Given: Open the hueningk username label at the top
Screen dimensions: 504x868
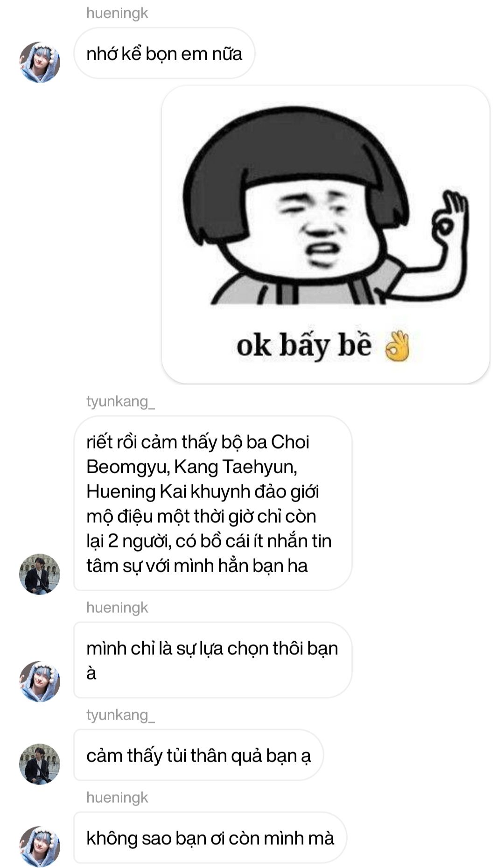Looking at the screenshot, I should (117, 13).
